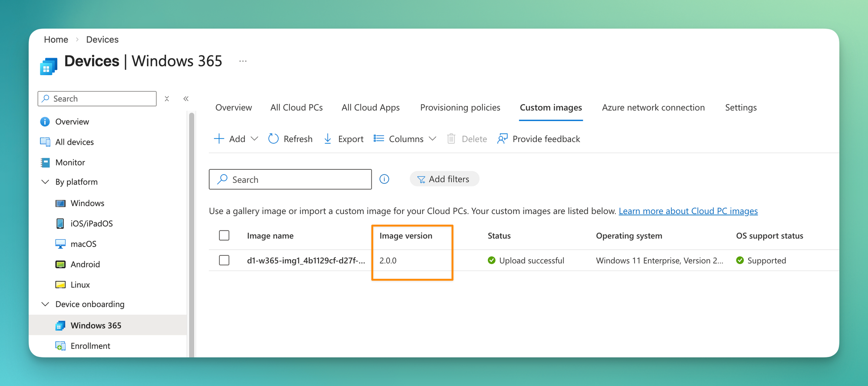
Task: Select Enrollment in the sidebar
Action: [x=90, y=346]
